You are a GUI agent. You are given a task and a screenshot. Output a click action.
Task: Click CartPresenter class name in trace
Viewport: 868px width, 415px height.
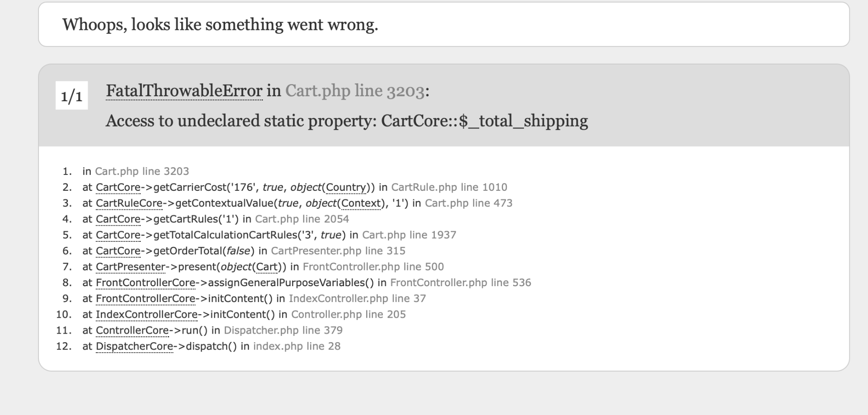[x=130, y=267]
